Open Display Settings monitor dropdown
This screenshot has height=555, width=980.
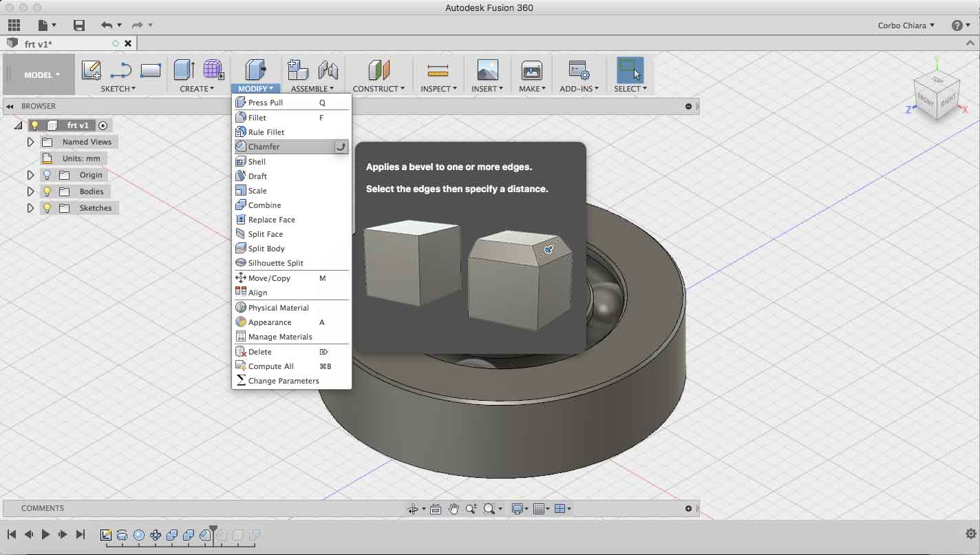(520, 509)
